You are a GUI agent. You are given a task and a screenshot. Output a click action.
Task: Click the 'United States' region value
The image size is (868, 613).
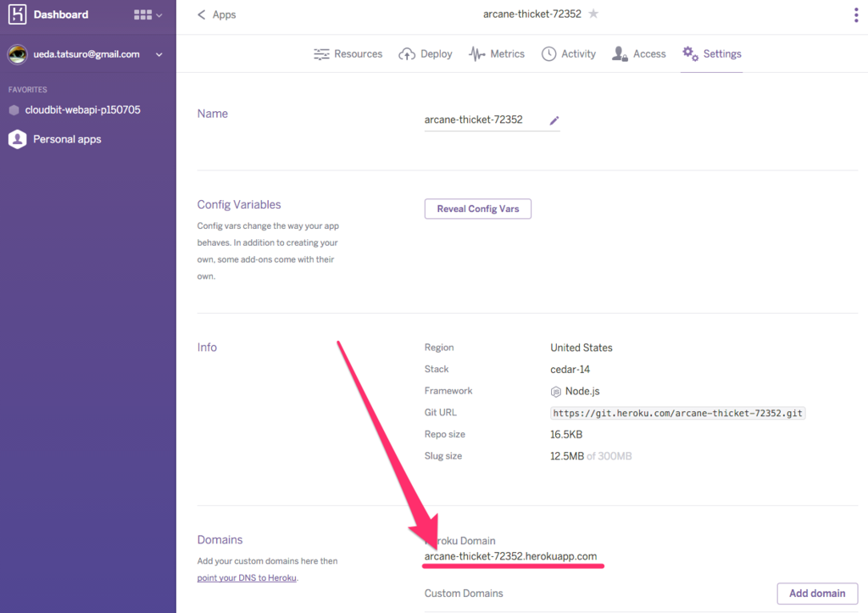(x=581, y=348)
